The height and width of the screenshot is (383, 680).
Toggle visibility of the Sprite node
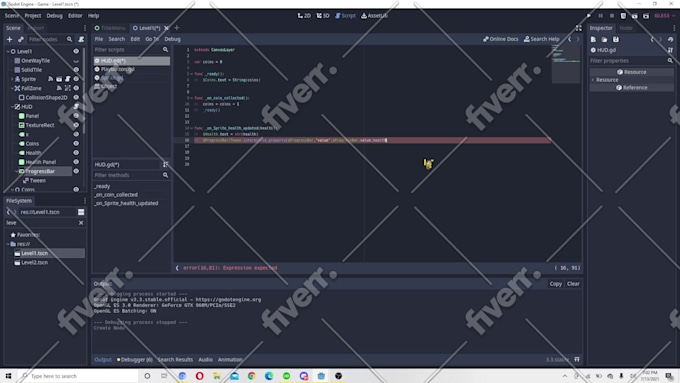pyautogui.click(x=76, y=79)
